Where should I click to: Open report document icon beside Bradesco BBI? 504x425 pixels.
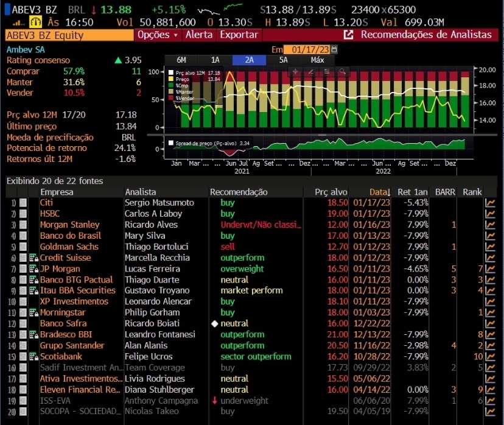[33, 335]
